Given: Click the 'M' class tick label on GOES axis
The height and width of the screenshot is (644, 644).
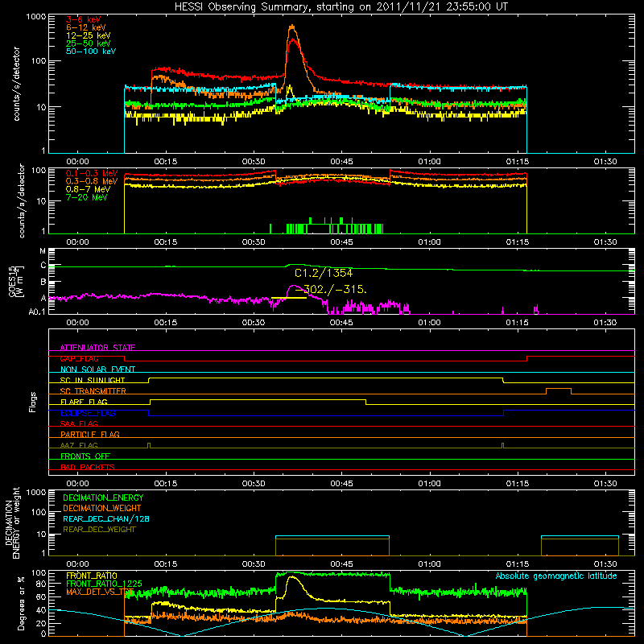Looking at the screenshot, I should pos(43,251).
